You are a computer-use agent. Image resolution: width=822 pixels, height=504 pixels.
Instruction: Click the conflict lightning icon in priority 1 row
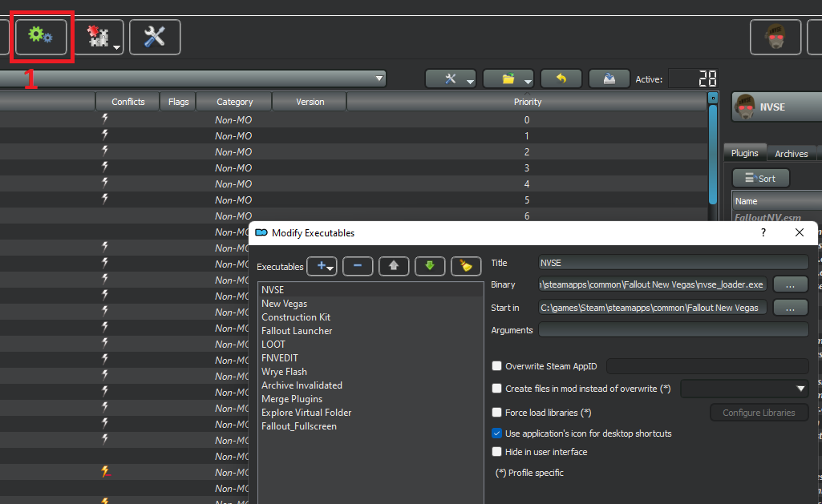pos(105,135)
